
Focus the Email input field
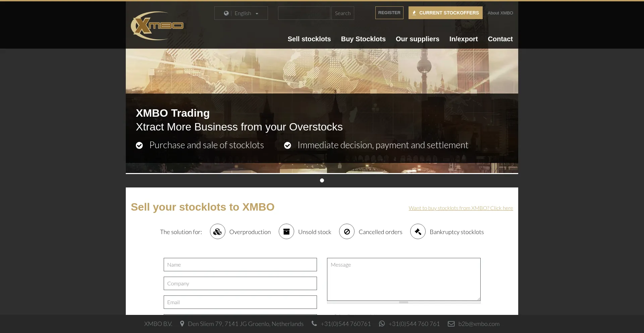point(240,302)
